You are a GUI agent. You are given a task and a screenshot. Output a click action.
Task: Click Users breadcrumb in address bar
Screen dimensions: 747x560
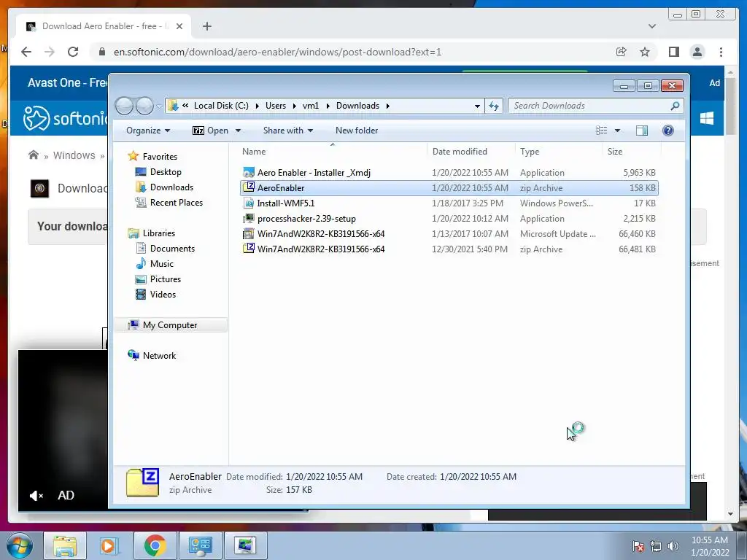click(275, 106)
